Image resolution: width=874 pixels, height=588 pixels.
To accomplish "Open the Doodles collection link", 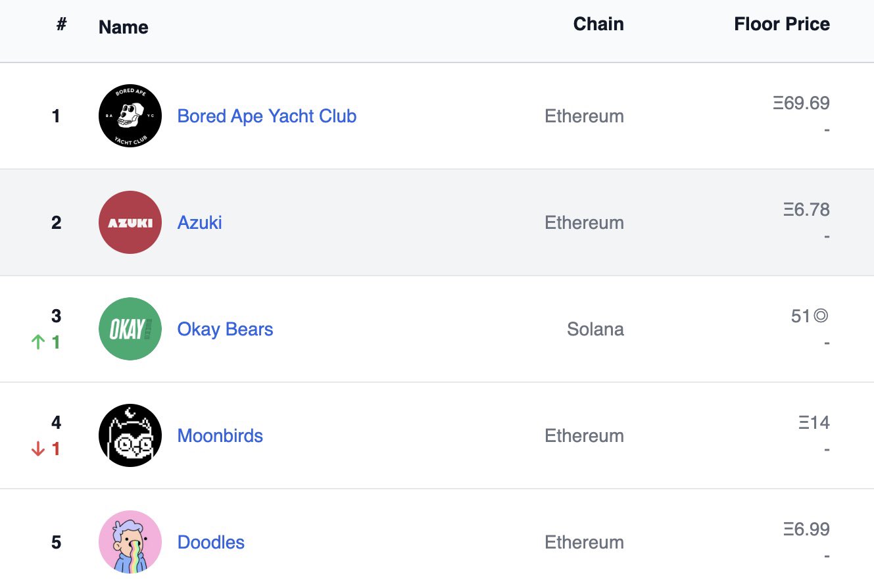I will coord(211,542).
